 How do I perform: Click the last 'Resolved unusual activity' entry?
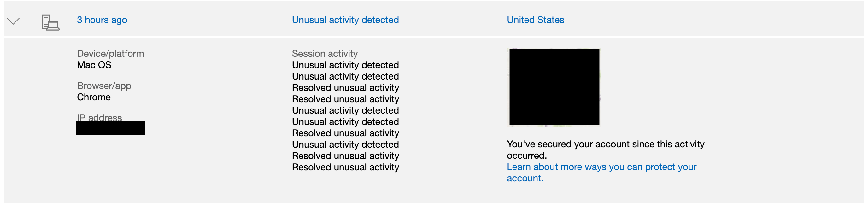pos(345,167)
